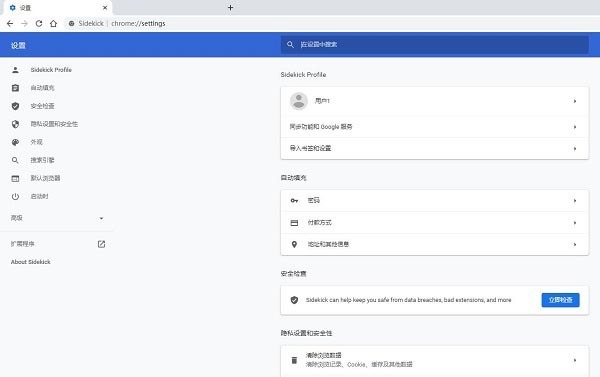Click the Sidekick site info icon in address bar
Viewport: 600px width, 377px height.
point(72,23)
